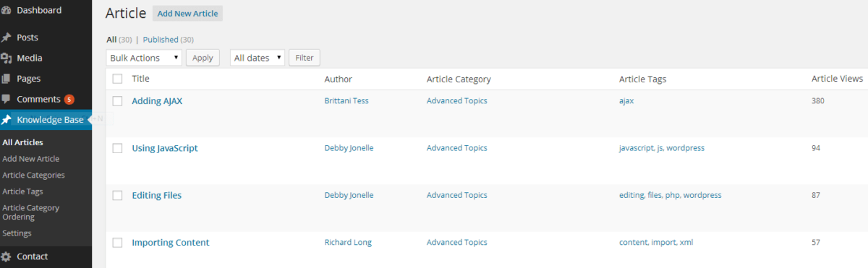This screenshot has width=868, height=268.
Task: Click the orange comments count badge
Action: (69, 99)
